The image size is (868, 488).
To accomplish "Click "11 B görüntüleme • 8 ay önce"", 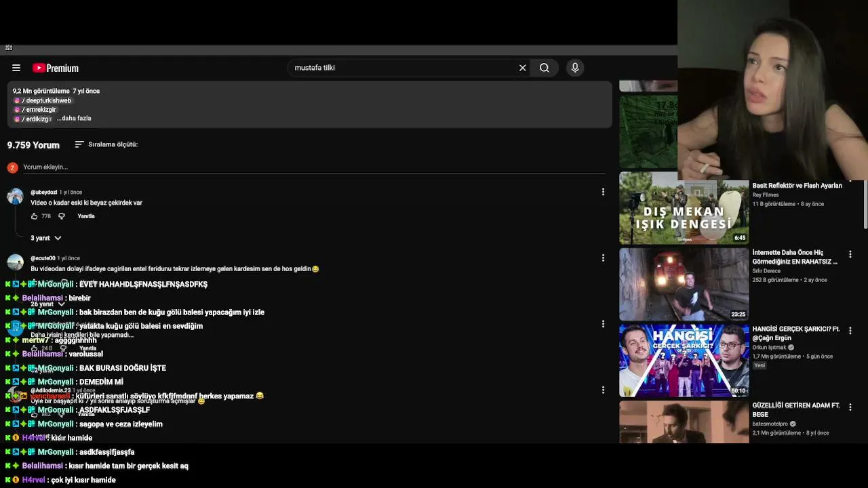I will pyautogui.click(x=788, y=204).
